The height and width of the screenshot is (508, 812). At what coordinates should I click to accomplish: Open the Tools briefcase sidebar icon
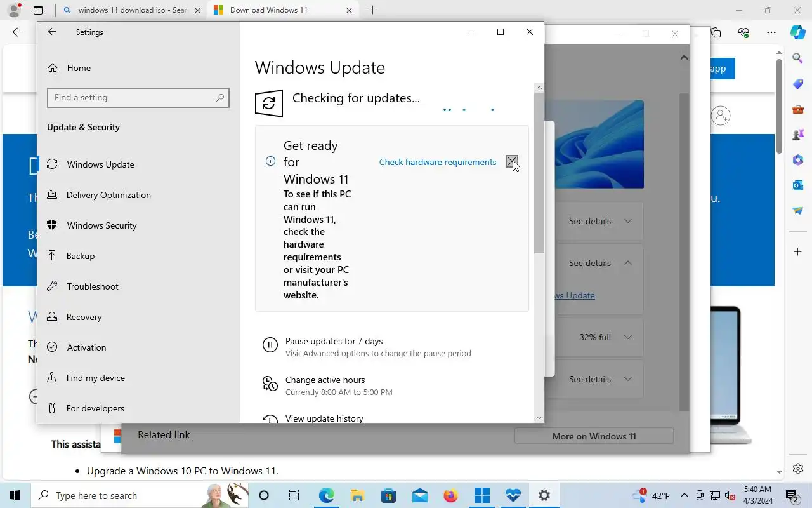797,109
